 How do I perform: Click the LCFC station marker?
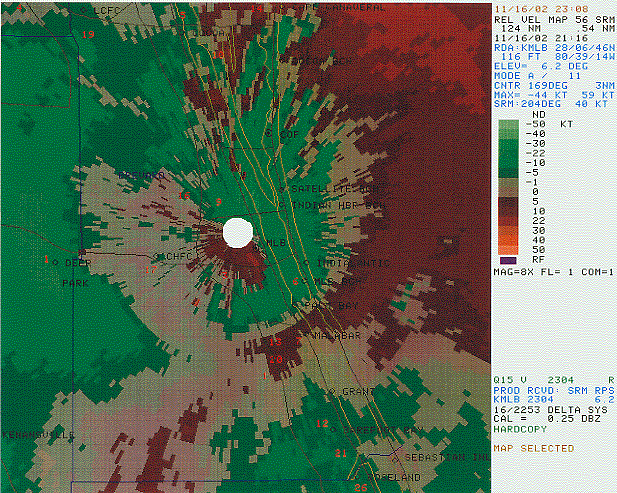86,9
